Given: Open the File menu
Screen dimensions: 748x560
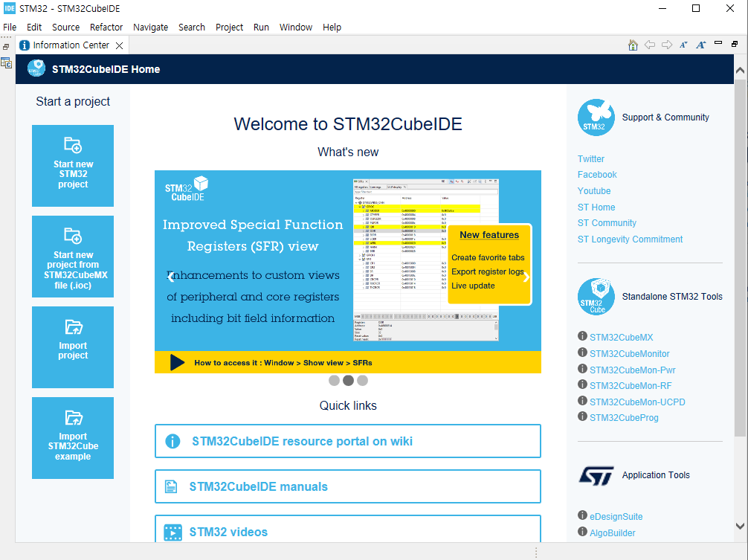Looking at the screenshot, I should click(10, 28).
